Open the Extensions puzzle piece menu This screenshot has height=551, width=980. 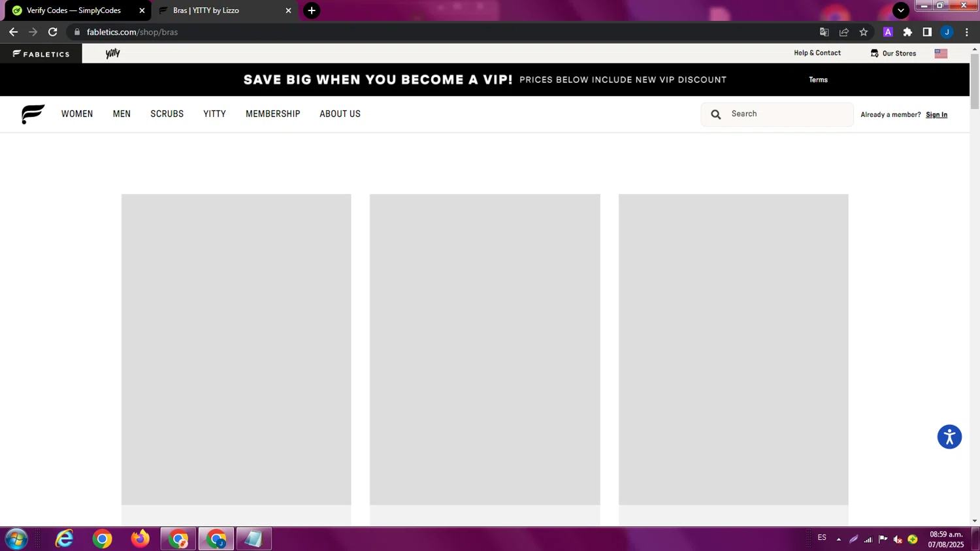907,32
